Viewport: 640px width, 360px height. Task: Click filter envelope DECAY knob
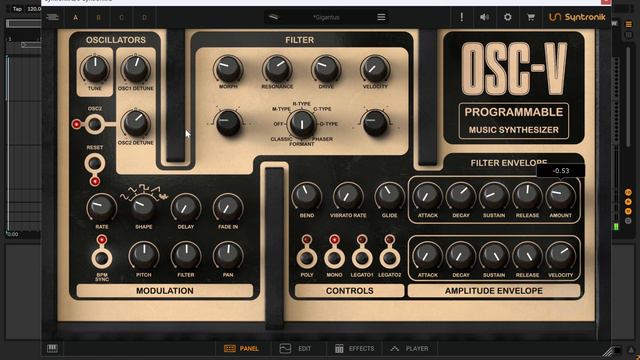point(461,196)
